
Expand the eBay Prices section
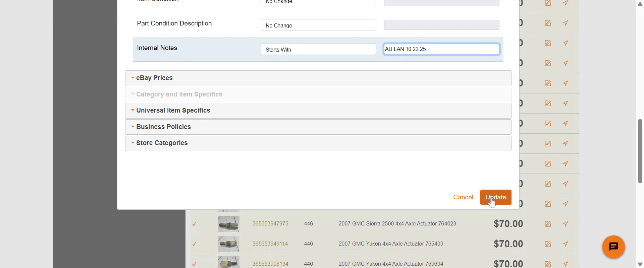(x=318, y=78)
